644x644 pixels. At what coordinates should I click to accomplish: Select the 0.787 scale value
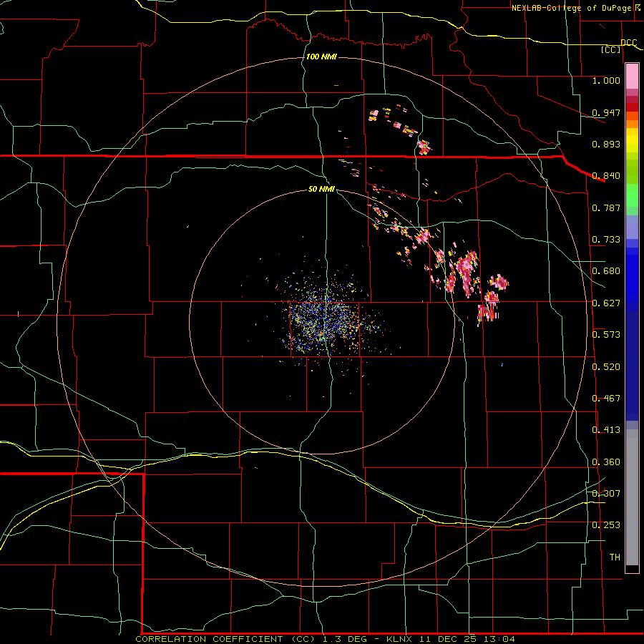click(606, 208)
